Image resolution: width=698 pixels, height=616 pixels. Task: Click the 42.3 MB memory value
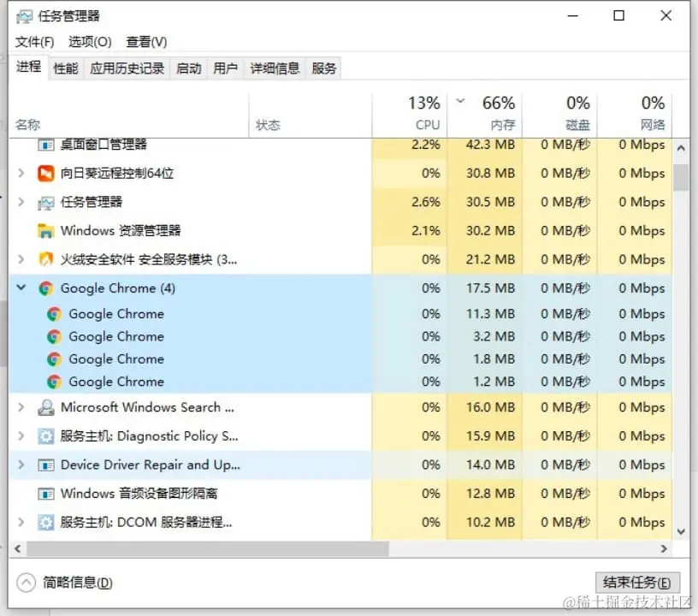click(490, 145)
